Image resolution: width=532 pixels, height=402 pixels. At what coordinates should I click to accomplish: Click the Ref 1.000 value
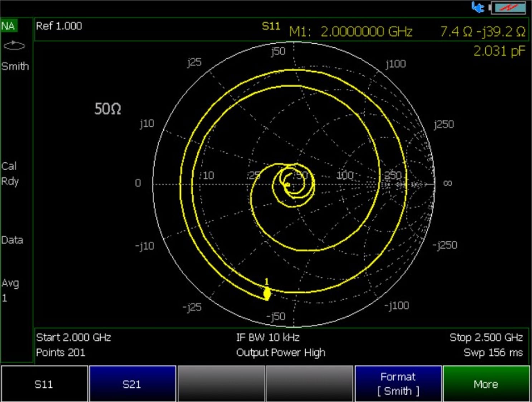point(59,26)
